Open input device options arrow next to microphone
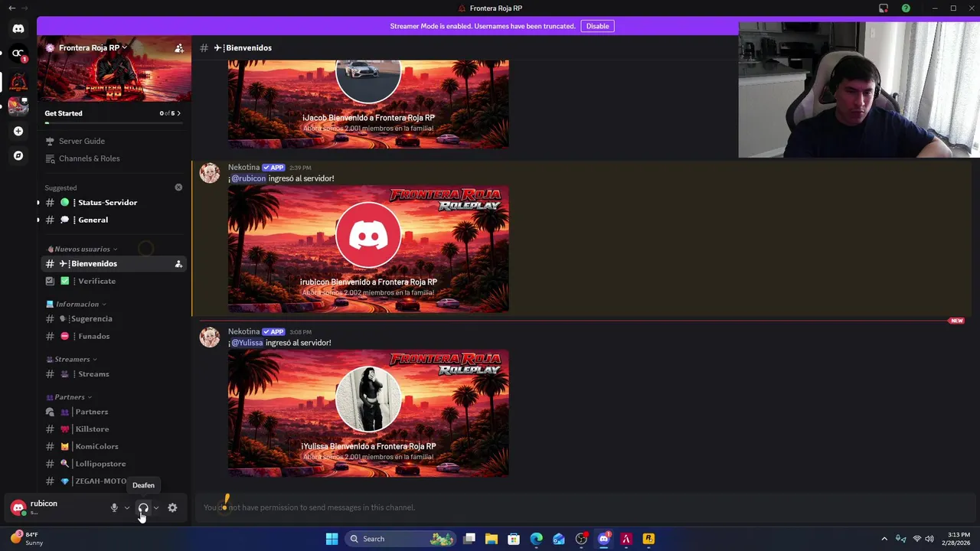The width and height of the screenshot is (980, 551). [127, 507]
